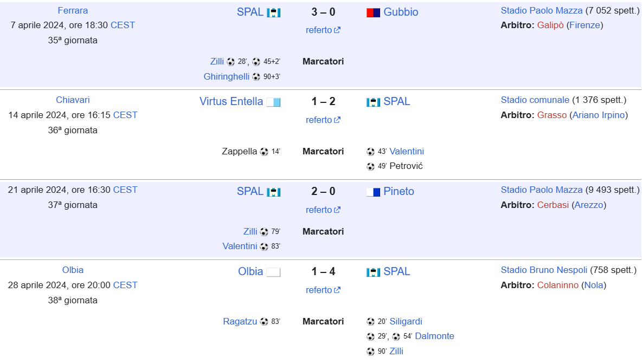
Task: Open the Virtus Entella team link
Action: click(231, 102)
